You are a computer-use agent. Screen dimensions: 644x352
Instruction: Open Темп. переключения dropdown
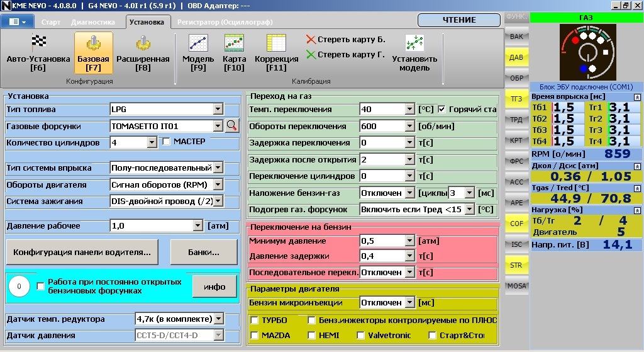(x=409, y=110)
